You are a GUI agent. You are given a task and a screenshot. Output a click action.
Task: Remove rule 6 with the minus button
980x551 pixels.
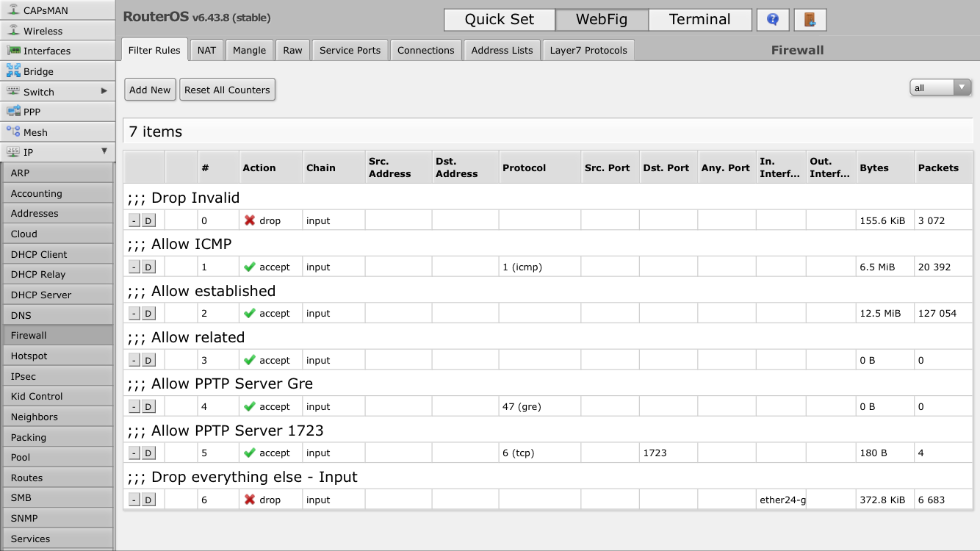tap(134, 500)
